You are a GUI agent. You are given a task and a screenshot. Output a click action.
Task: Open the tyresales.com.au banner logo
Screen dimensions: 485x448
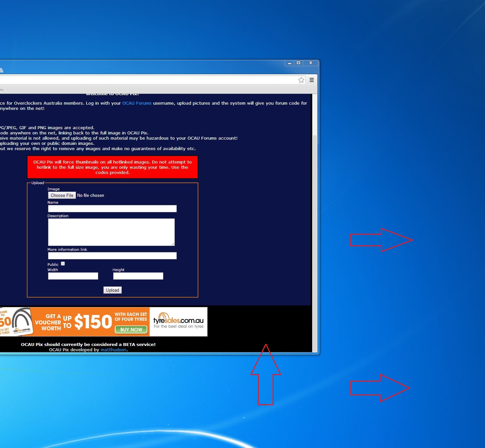[x=178, y=321]
